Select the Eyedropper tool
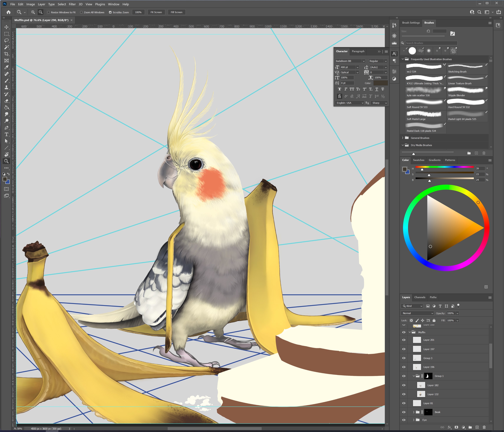The width and height of the screenshot is (504, 432). click(7, 67)
